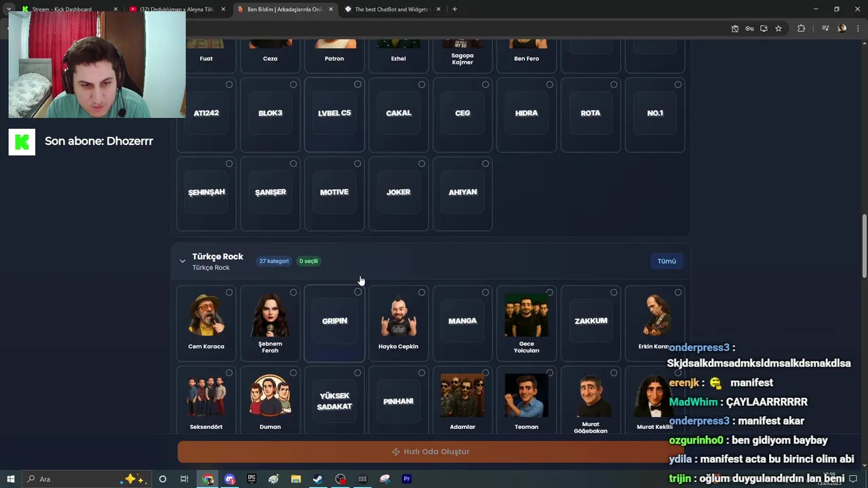Open the Chrome profile avatar
This screenshot has width=868, height=488.
(842, 28)
